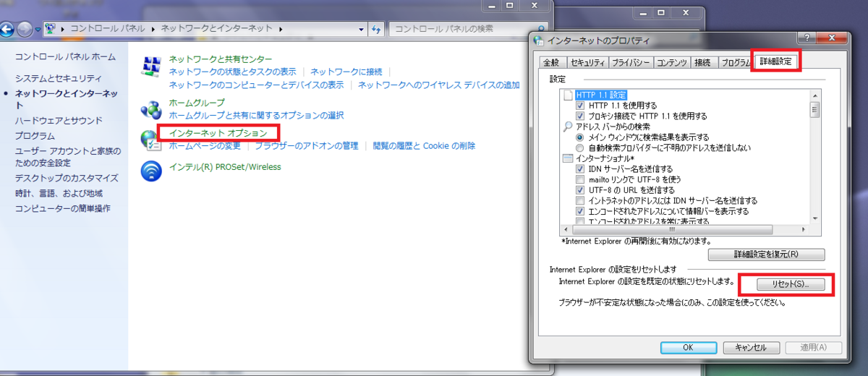Click the 'キャンセル' button
The width and height of the screenshot is (868, 376).
tap(750, 347)
